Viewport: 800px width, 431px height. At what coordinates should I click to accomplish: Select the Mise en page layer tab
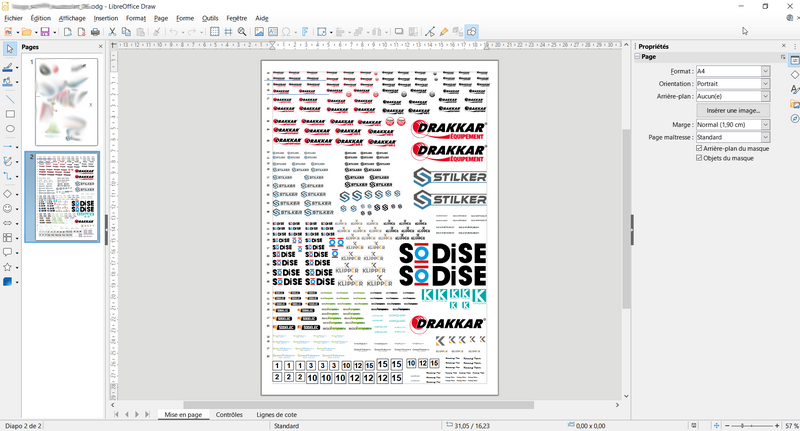point(183,415)
